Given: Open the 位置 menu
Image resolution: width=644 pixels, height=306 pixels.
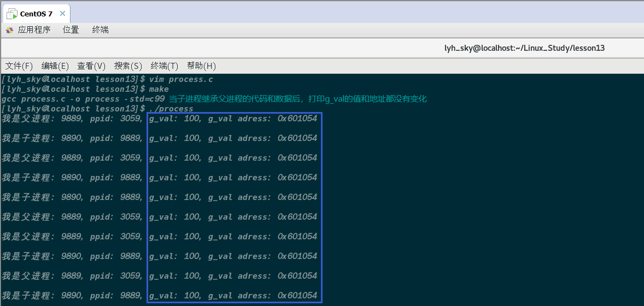Looking at the screenshot, I should coord(71,30).
